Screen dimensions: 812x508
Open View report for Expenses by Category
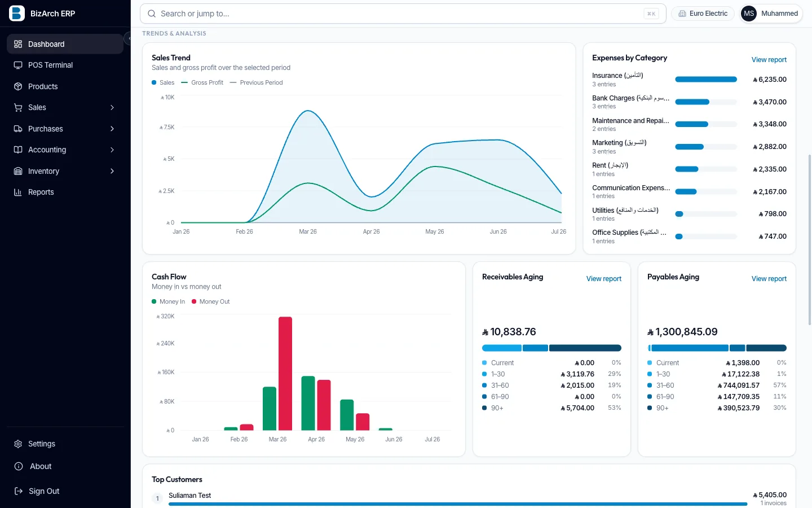coord(769,60)
